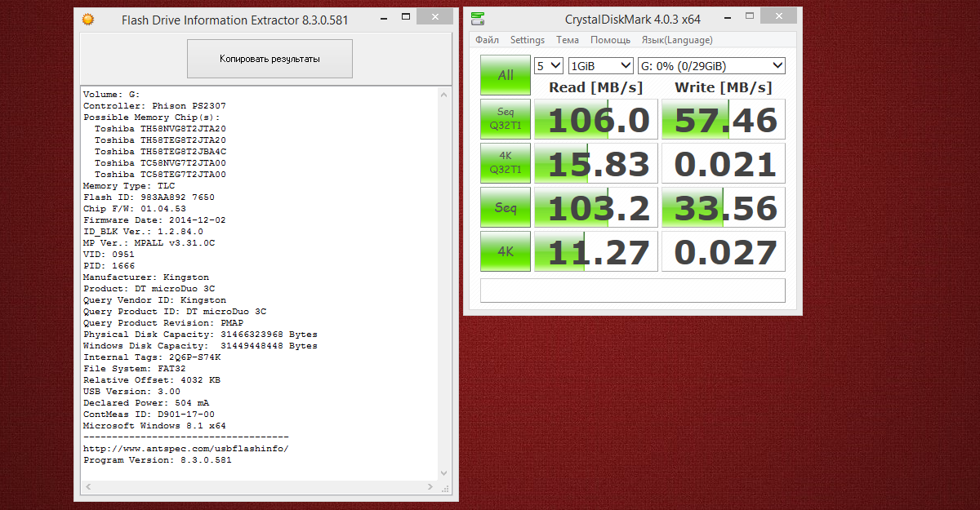This screenshot has height=510, width=980.
Task: Click the line Product: DT microDuo 3C
Action: coord(149,289)
